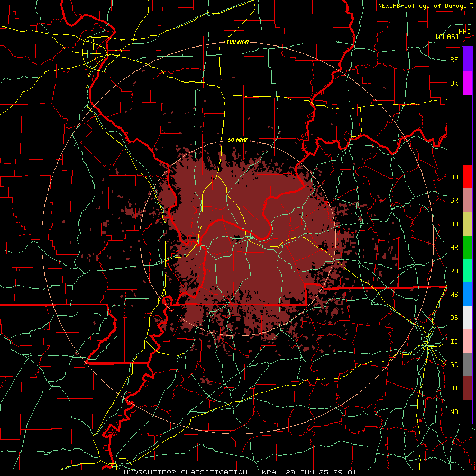Click the 'BD' legend label
The width and height of the screenshot is (476, 476).
(x=454, y=224)
